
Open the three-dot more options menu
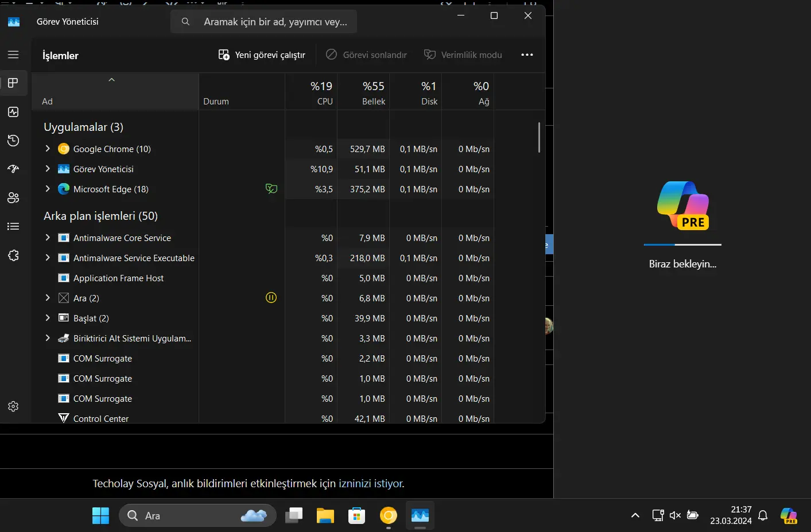[527, 55]
